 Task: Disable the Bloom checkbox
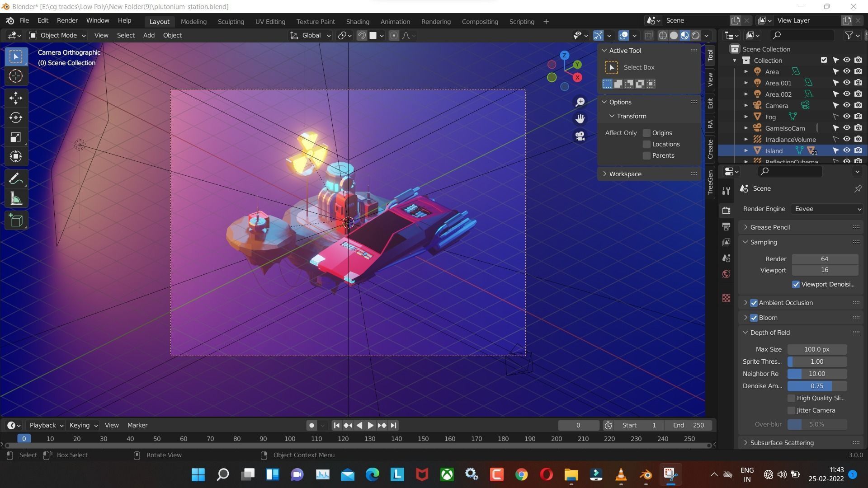[754, 318]
